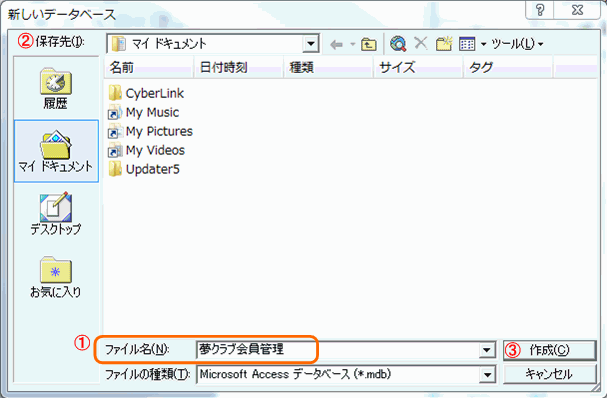The image size is (607, 398).
Task: Sort by the サイズ column header
Action: click(x=418, y=67)
